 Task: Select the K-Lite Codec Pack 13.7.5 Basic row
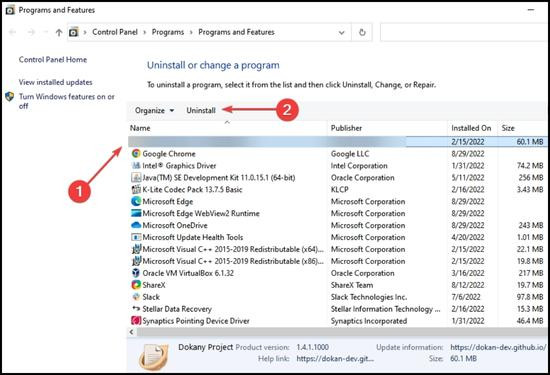(337, 189)
